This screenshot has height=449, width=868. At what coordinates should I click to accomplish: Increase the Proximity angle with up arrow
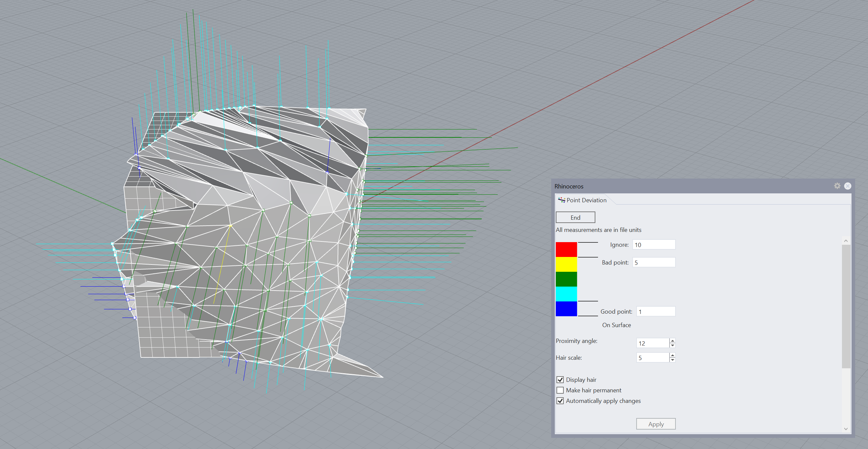click(x=672, y=341)
